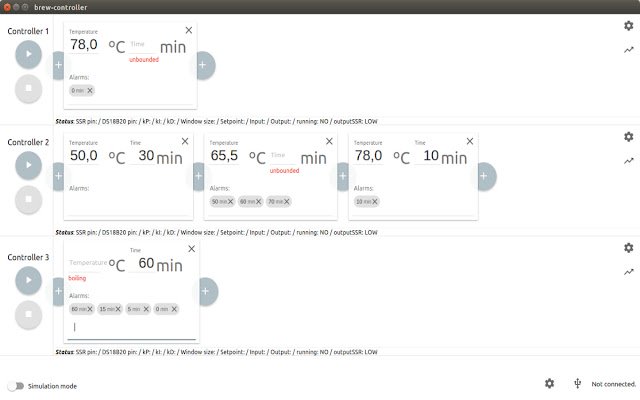The height and width of the screenshot is (400, 640).
Task: Edit the 65,5 temperature field
Action: [224, 156]
